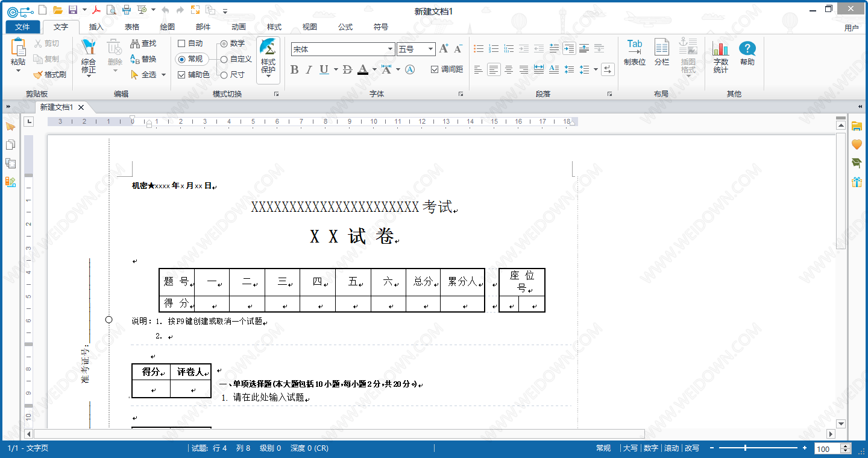Decrease font size with the A- icon
This screenshot has width=868, height=458.
(x=458, y=49)
